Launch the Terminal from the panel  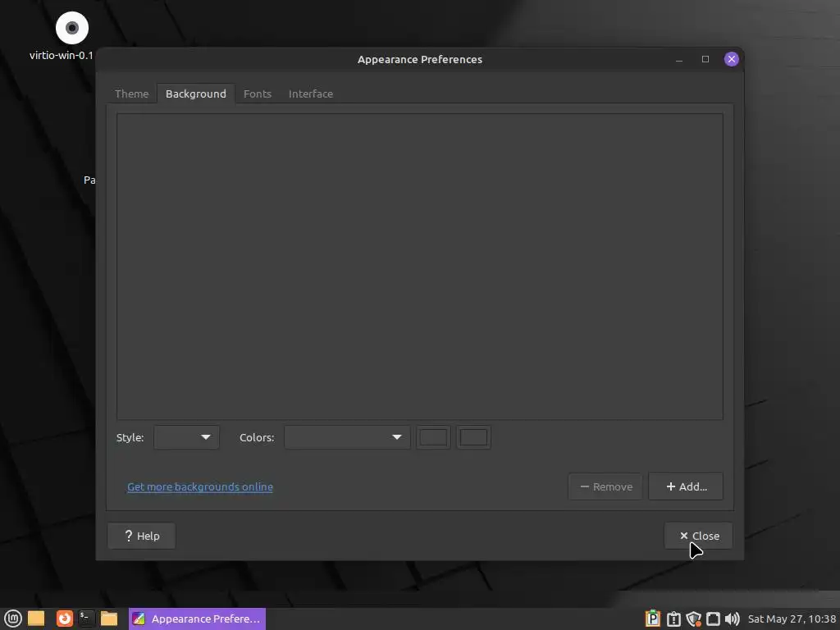[x=86, y=619]
